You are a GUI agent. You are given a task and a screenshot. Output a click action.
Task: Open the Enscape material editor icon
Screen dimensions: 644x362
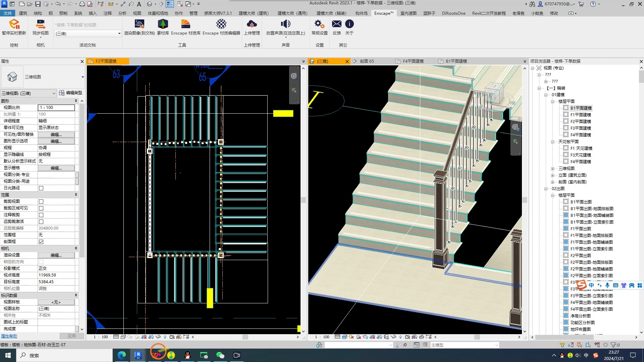coord(221,24)
